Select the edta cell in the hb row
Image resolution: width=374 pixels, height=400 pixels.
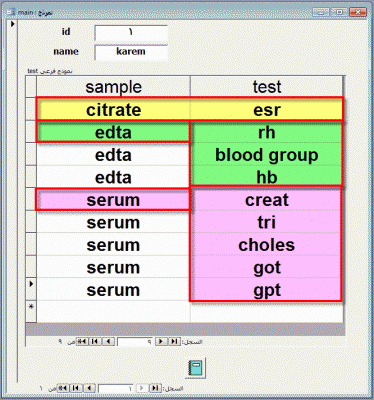point(113,177)
